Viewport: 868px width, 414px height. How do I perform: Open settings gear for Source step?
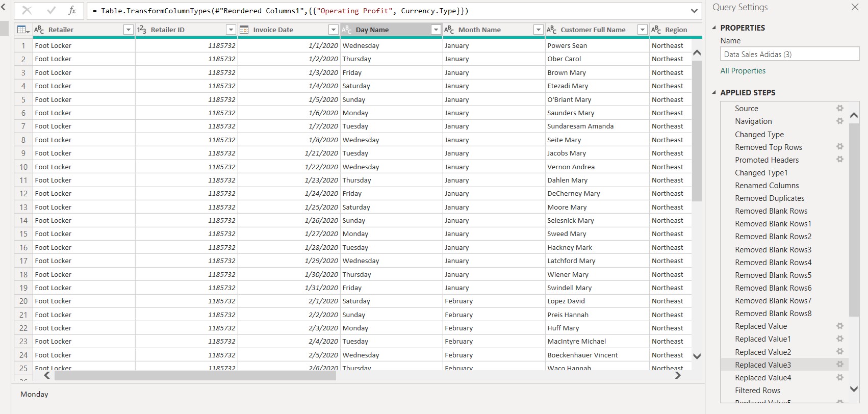(840, 108)
